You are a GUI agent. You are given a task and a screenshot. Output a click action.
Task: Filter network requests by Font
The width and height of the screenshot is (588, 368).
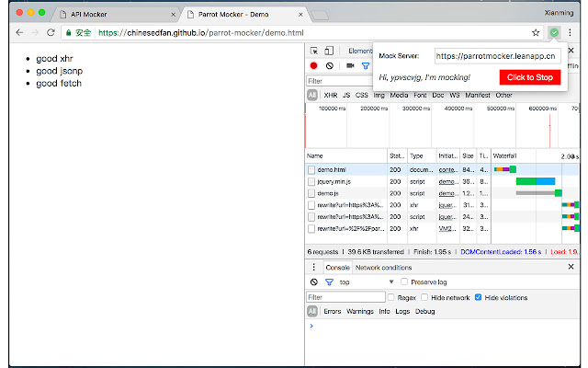(421, 96)
